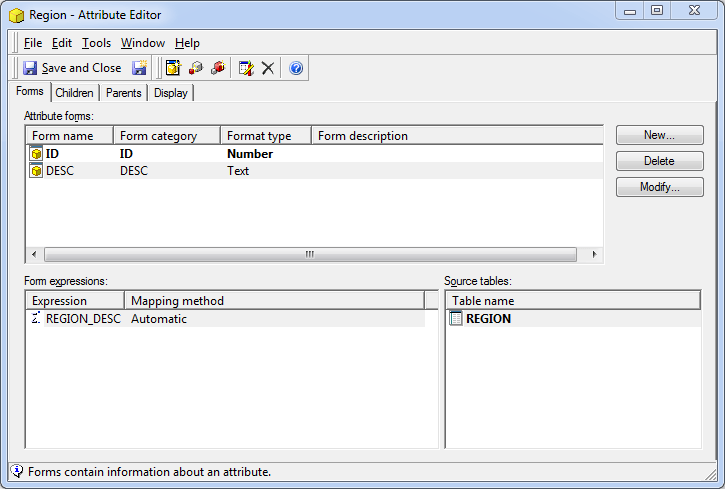Select the REGION_DESC expression row
The width and height of the screenshot is (725, 489).
point(82,319)
